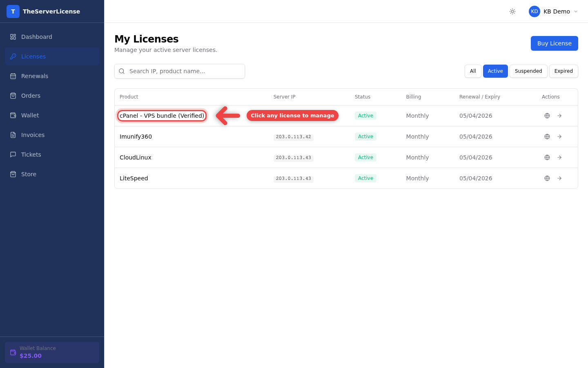Click the Renewal / Expiry column header
Image resolution: width=588 pixels, height=368 pixels.
pyautogui.click(x=480, y=97)
